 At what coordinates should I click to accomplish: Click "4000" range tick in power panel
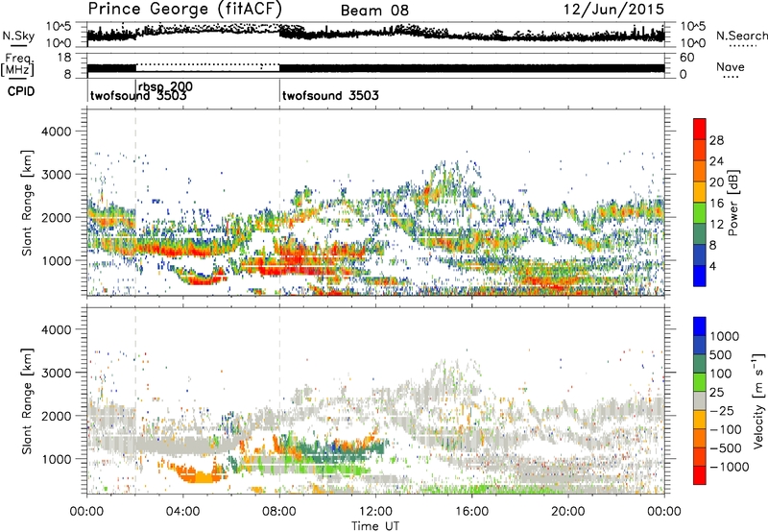point(57,132)
